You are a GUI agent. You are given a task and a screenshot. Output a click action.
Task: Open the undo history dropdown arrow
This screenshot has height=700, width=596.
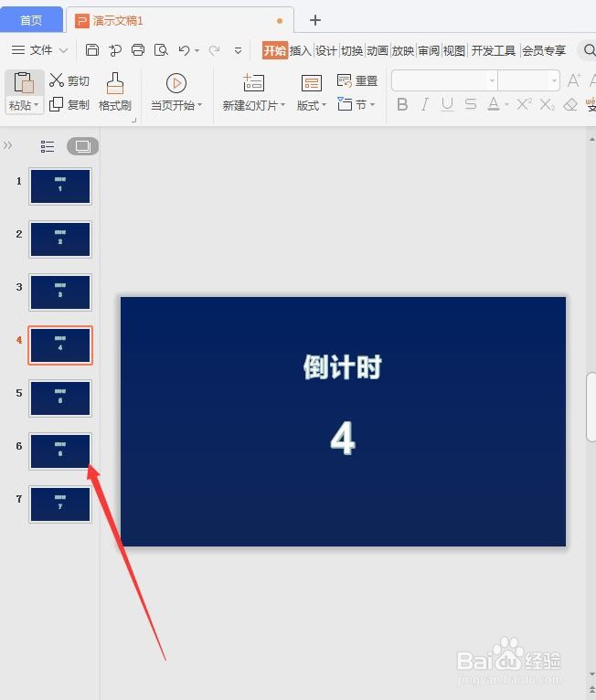tap(197, 50)
